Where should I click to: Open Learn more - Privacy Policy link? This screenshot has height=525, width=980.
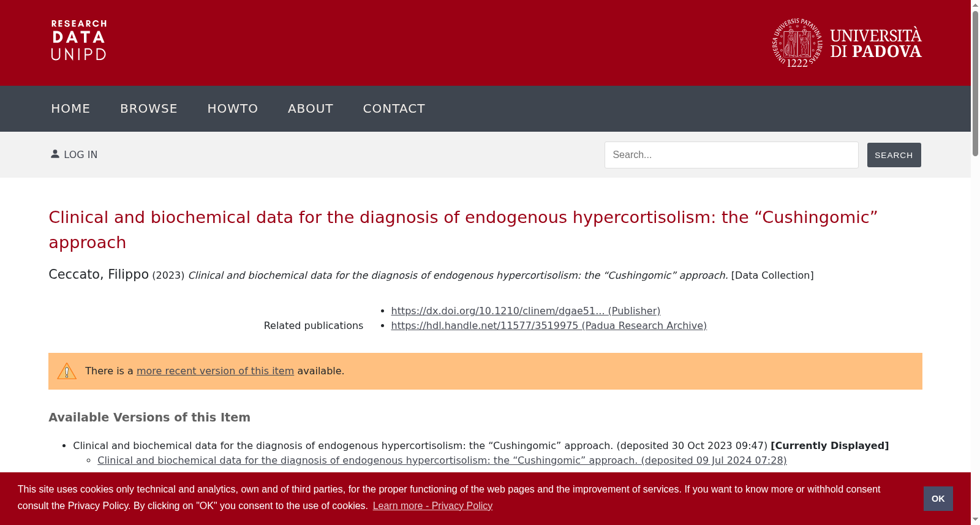(x=432, y=505)
